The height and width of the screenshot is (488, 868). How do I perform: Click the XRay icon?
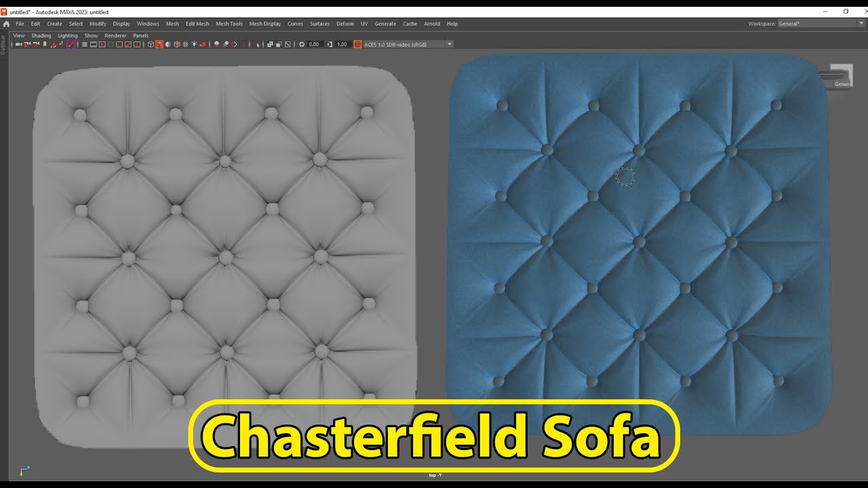coord(270,44)
